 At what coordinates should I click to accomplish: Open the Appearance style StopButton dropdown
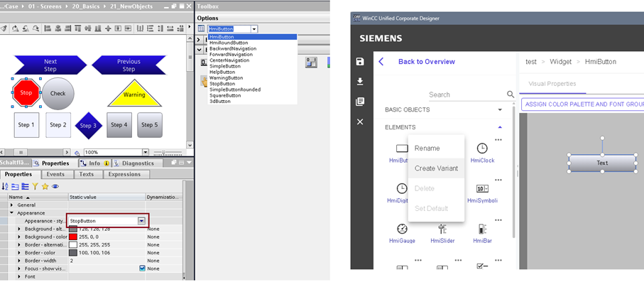[141, 221]
